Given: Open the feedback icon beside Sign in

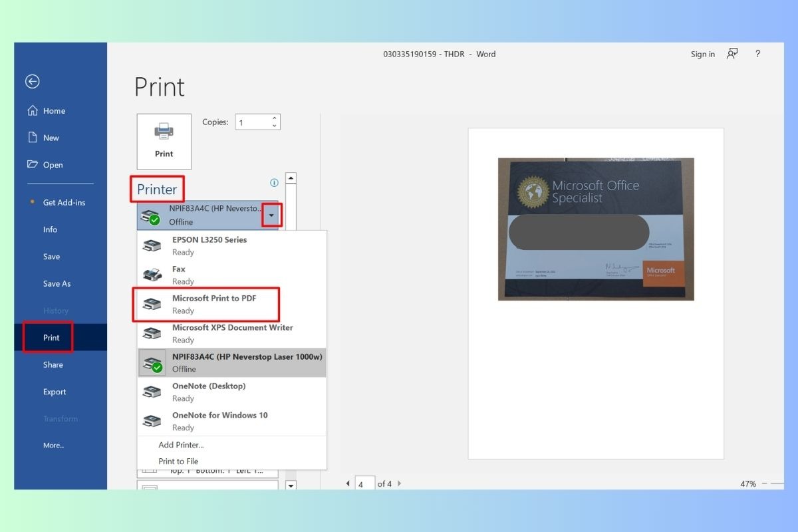Looking at the screenshot, I should tap(732, 54).
